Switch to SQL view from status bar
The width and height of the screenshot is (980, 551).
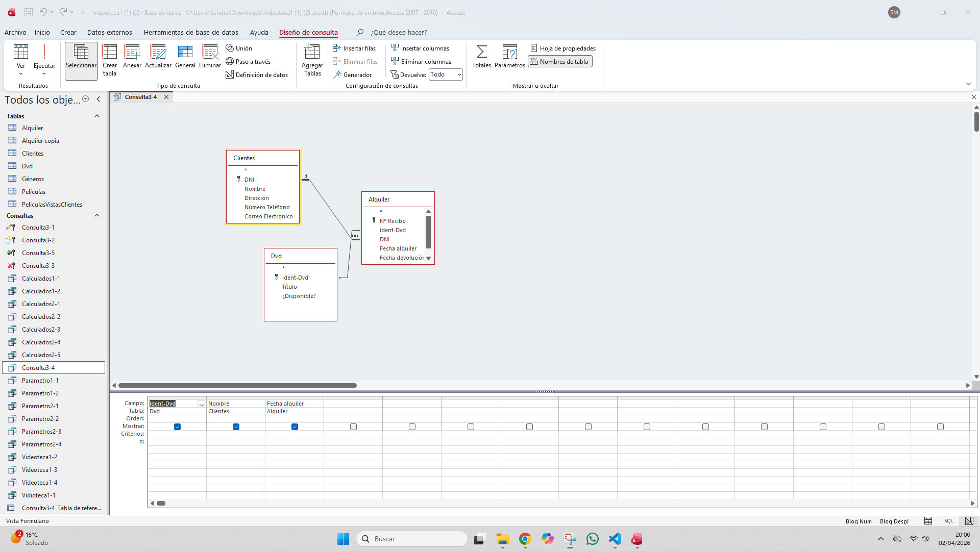point(948,521)
